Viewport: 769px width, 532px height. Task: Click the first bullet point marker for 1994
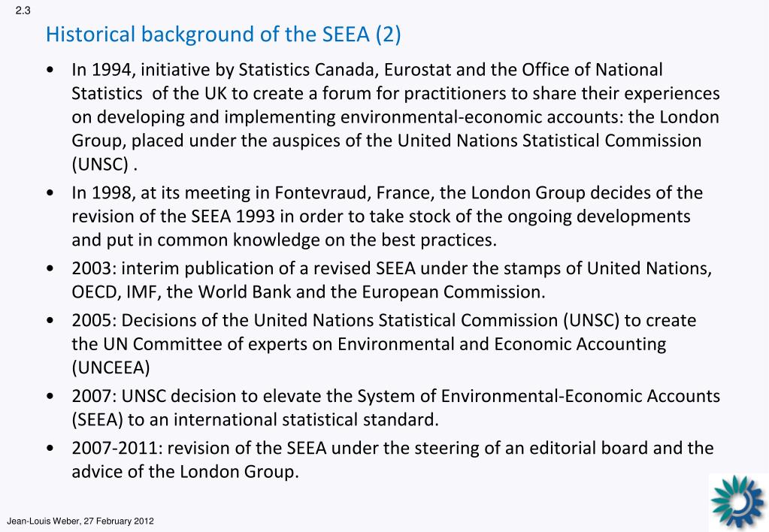click(50, 70)
